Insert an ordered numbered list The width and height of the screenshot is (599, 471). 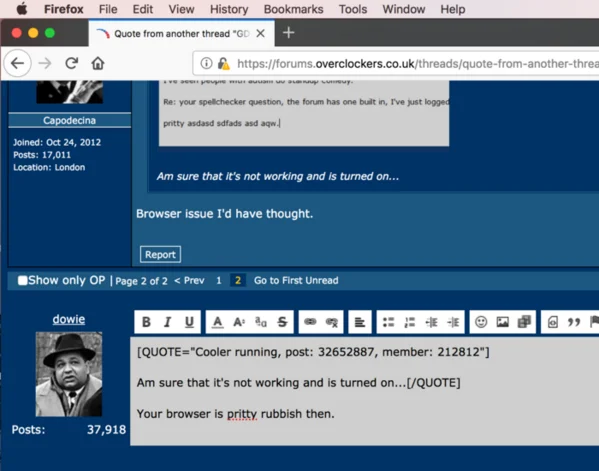410,322
